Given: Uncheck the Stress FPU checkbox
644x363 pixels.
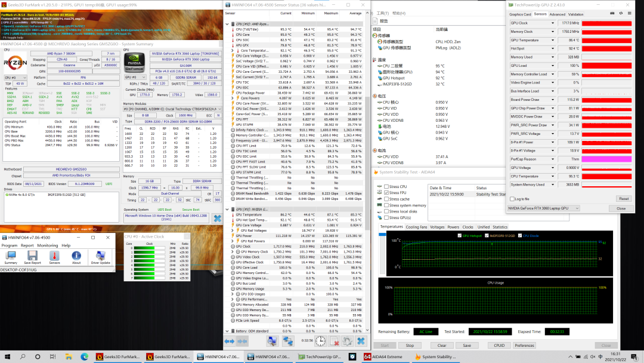Looking at the screenshot, I should (x=386, y=193).
